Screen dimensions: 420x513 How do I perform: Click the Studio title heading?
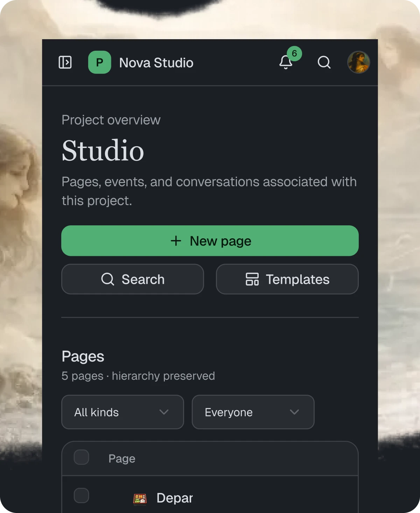[103, 150]
